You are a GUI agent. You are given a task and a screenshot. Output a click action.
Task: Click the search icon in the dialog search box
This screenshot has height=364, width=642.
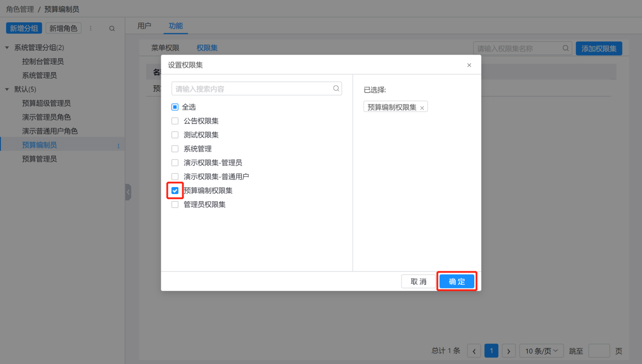pos(336,88)
